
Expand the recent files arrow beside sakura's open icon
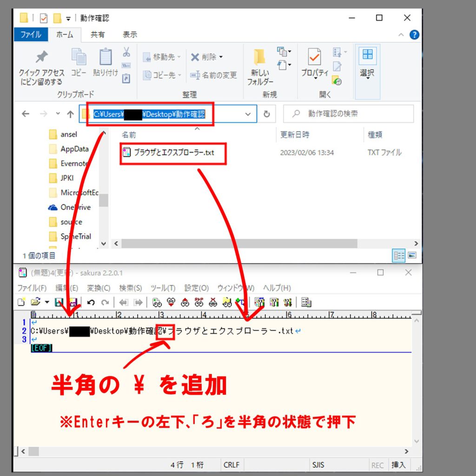47,302
